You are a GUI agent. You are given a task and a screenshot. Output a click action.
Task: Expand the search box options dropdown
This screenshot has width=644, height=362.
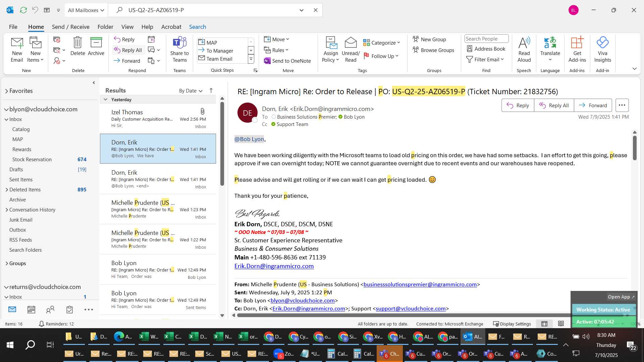302,10
